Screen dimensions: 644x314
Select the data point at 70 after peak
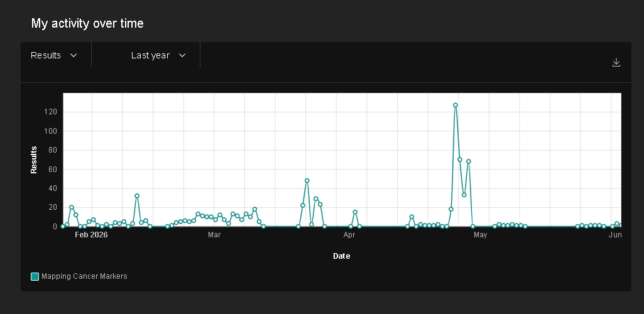(x=459, y=160)
